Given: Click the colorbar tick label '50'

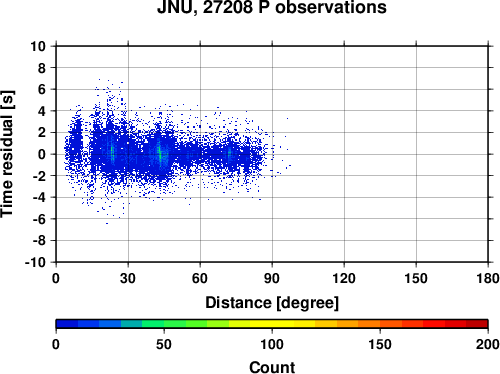Looking at the screenshot, I should pos(164,344).
